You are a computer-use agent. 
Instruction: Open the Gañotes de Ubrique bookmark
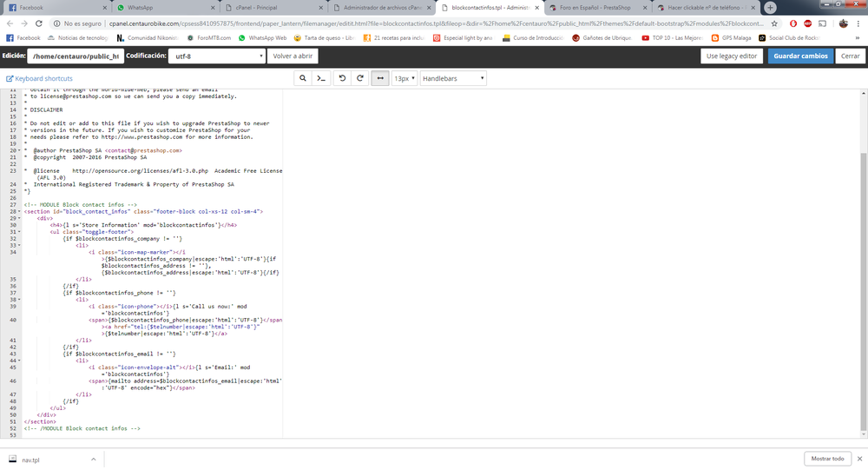(602, 37)
